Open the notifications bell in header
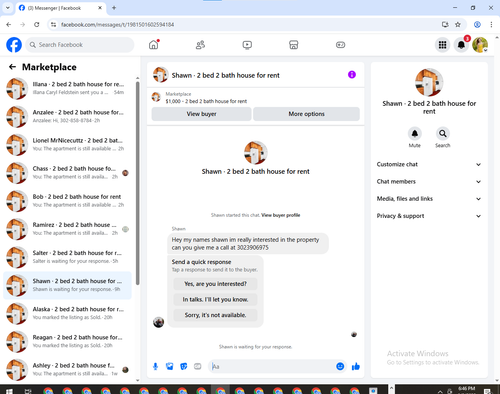The height and width of the screenshot is (394, 500). 461,45
